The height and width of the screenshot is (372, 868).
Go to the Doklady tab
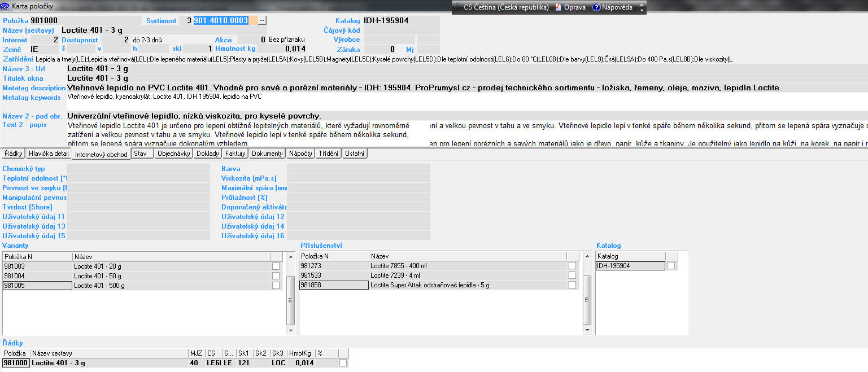[208, 154]
